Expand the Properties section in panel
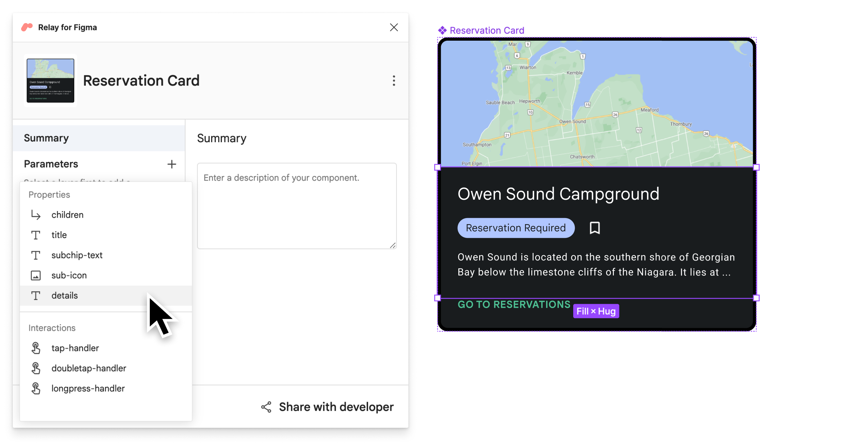Image resolution: width=868 pixels, height=447 pixels. [49, 194]
